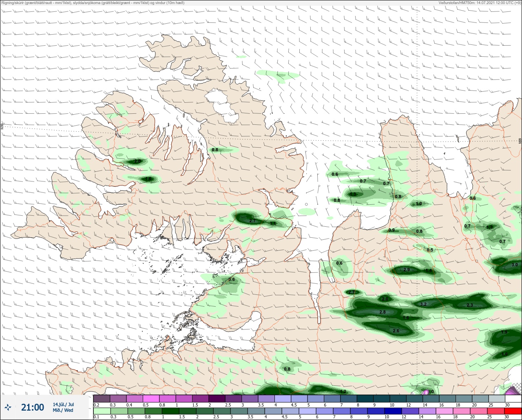Click the 0.9 precipitation value on the map

[x=391, y=230]
